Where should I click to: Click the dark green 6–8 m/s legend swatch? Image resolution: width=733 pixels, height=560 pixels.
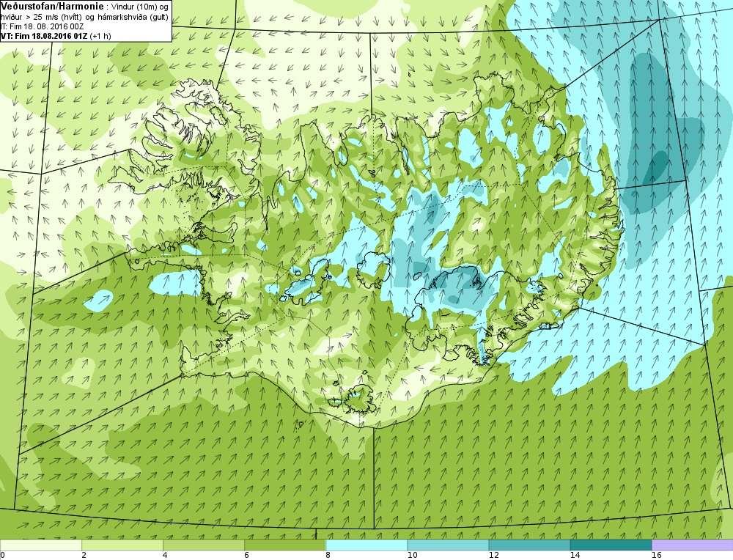284,545
